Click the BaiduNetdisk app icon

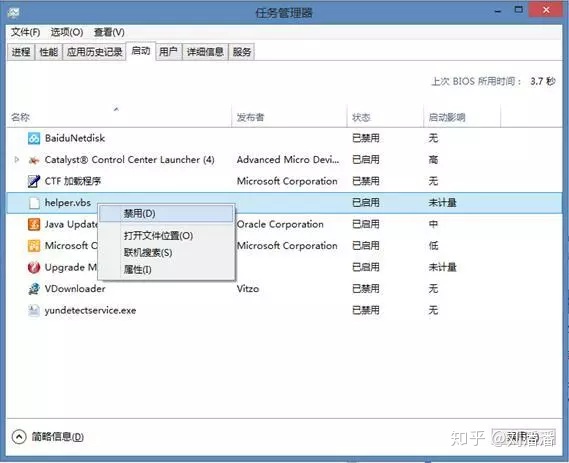click(x=34, y=138)
